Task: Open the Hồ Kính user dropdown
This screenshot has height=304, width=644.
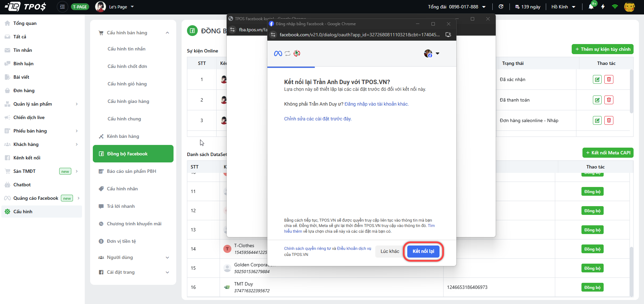Action: [563, 7]
